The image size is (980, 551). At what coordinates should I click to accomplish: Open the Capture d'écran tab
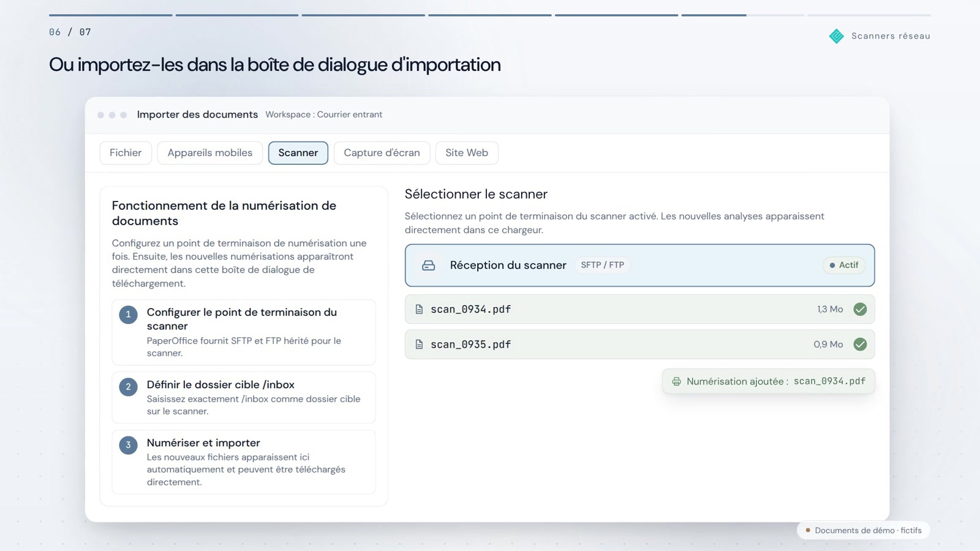click(x=382, y=153)
